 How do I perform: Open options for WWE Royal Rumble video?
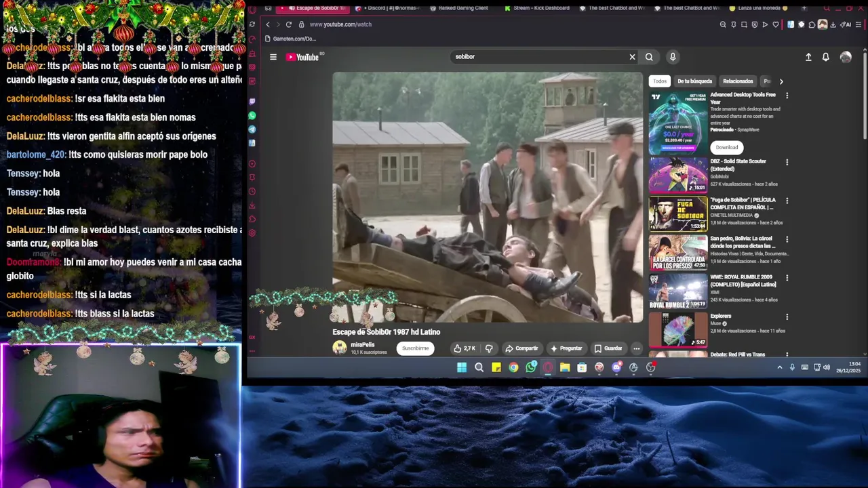(x=787, y=278)
